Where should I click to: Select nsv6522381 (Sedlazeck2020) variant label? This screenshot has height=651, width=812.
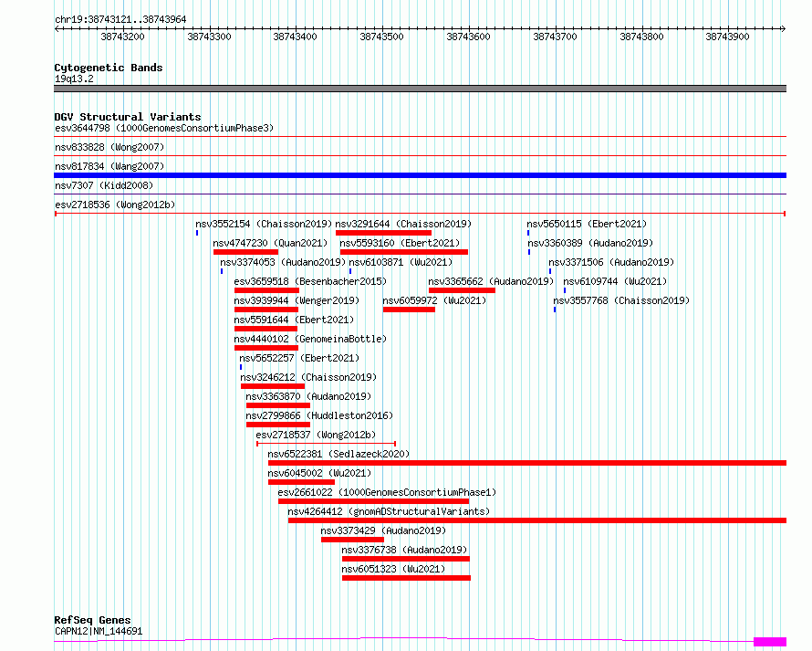coord(338,454)
